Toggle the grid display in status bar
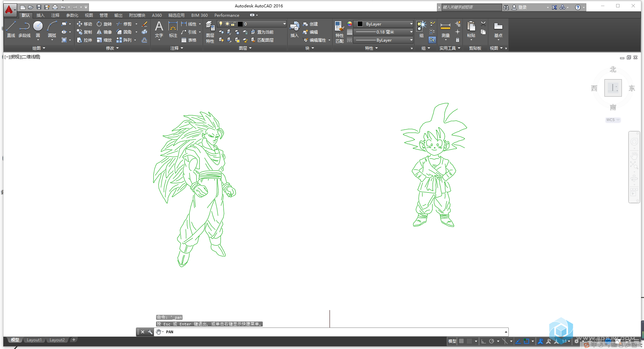The image size is (644, 349). [x=461, y=341]
